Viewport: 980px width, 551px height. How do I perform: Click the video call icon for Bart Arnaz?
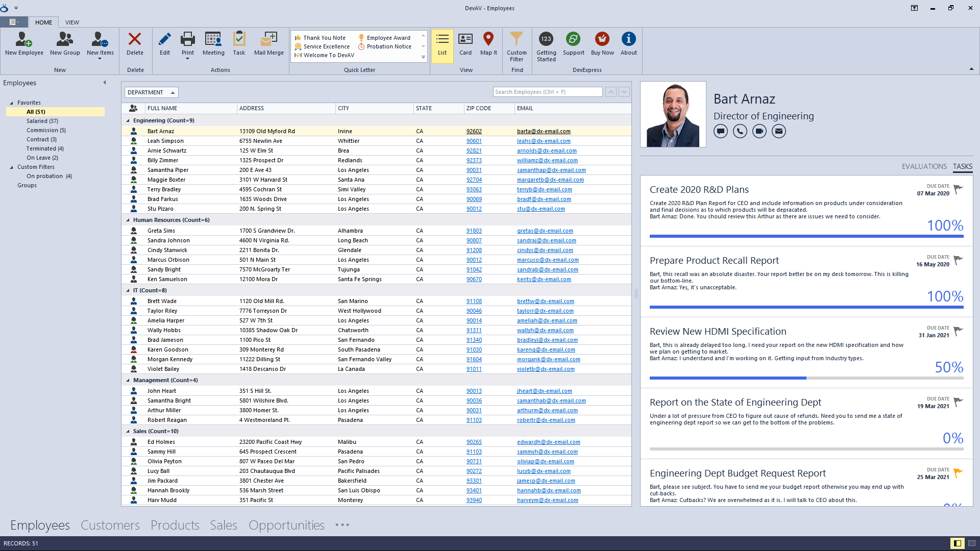tap(759, 132)
